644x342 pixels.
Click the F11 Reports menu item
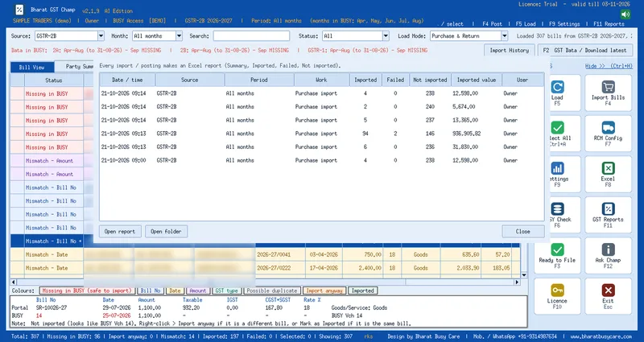609,24
